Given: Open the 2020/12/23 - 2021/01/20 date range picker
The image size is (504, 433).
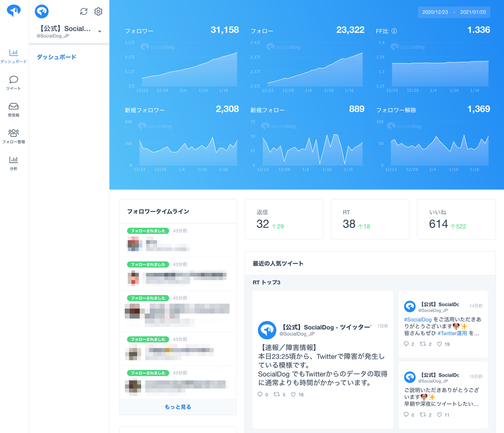Looking at the screenshot, I should click(454, 12).
